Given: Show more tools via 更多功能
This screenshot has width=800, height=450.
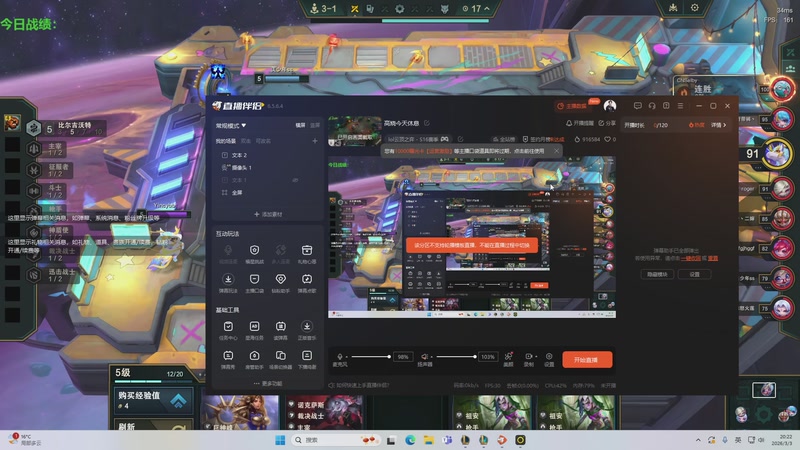Looking at the screenshot, I should pyautogui.click(x=267, y=383).
